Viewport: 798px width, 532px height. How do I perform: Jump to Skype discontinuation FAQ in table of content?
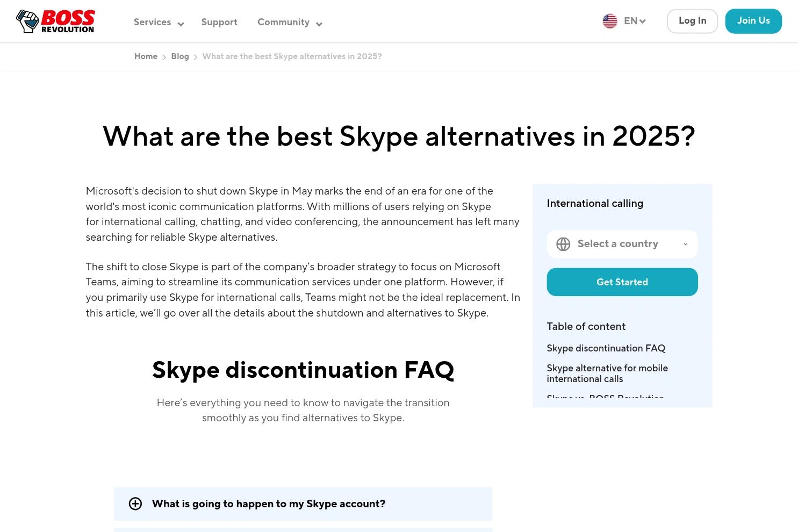606,348
